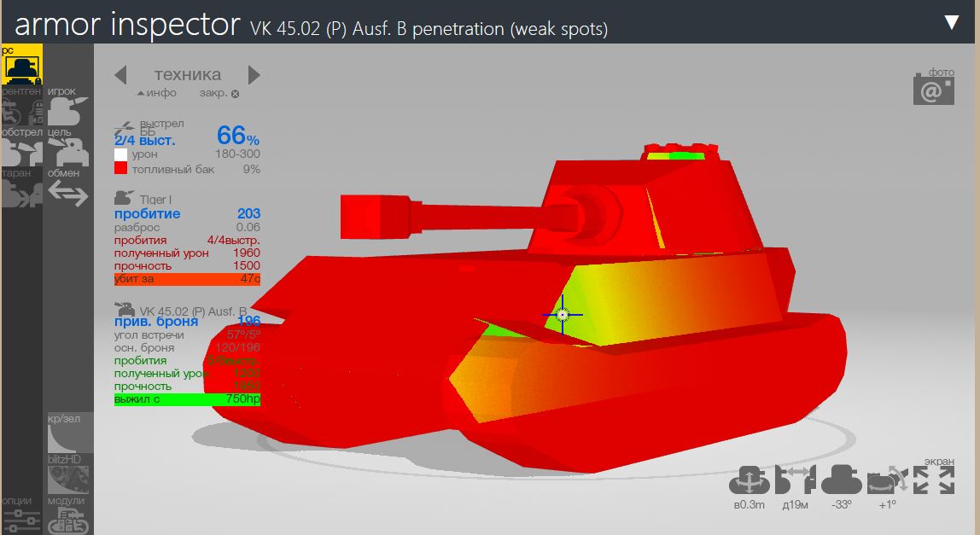Click the green выжил с 750hp bar

click(187, 398)
